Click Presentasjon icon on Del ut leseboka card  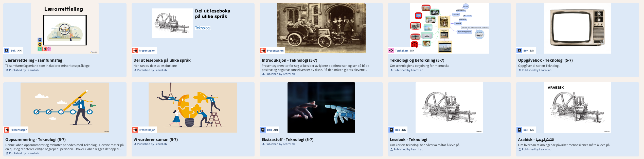click(x=135, y=51)
